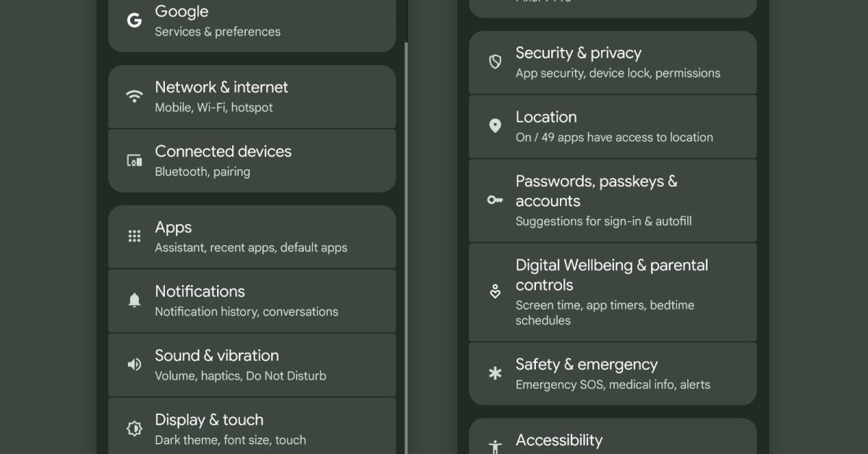Click the Display brightness icon
Image resolution: width=868 pixels, height=454 pixels.
(135, 429)
